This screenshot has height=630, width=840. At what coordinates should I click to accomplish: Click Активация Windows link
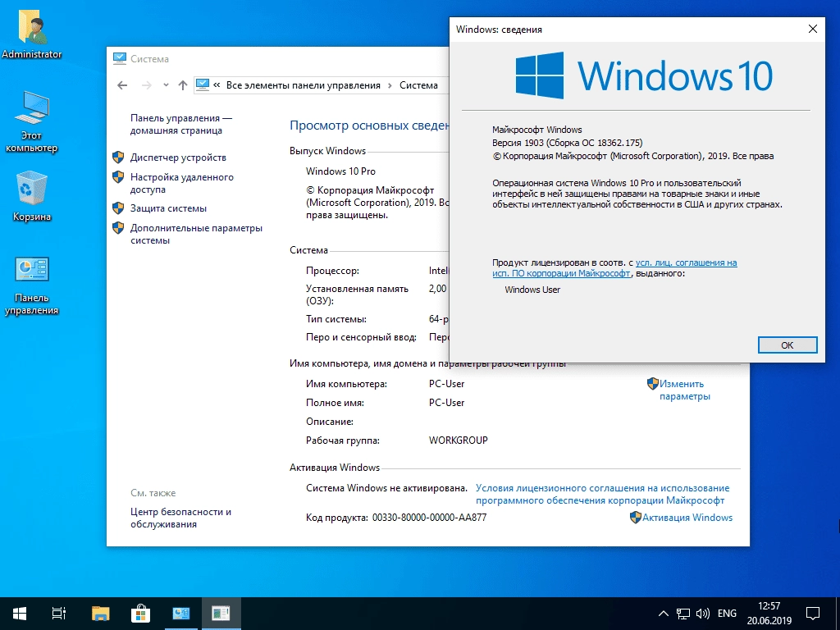(x=687, y=518)
